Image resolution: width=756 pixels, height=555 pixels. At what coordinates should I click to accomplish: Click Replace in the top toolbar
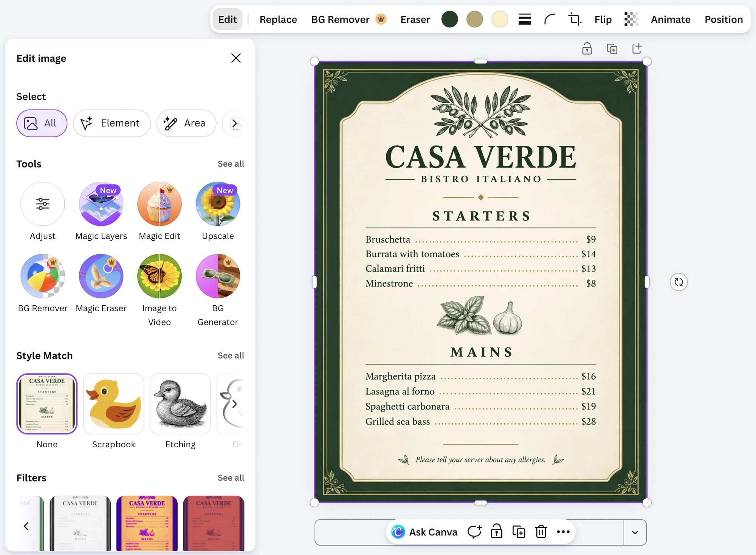278,19
